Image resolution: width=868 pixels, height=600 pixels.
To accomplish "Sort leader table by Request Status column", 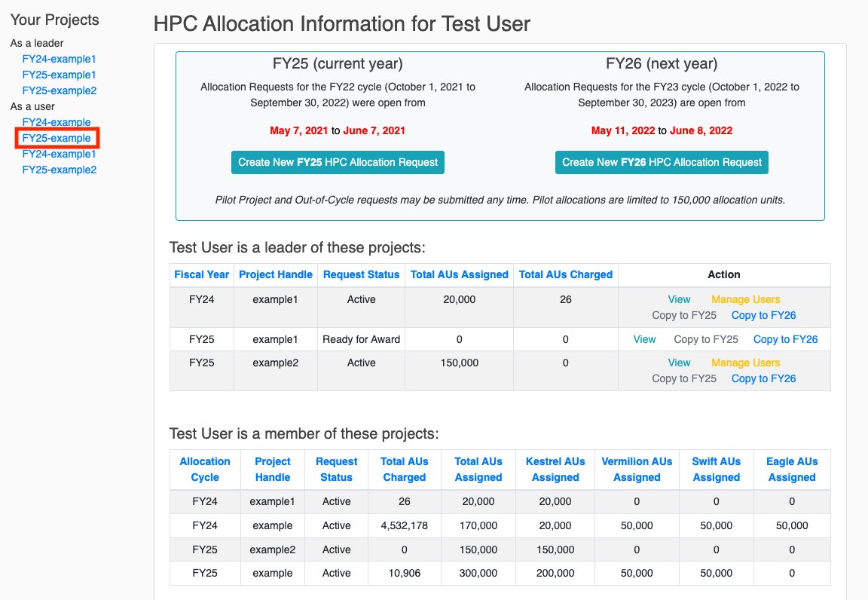I will click(361, 274).
